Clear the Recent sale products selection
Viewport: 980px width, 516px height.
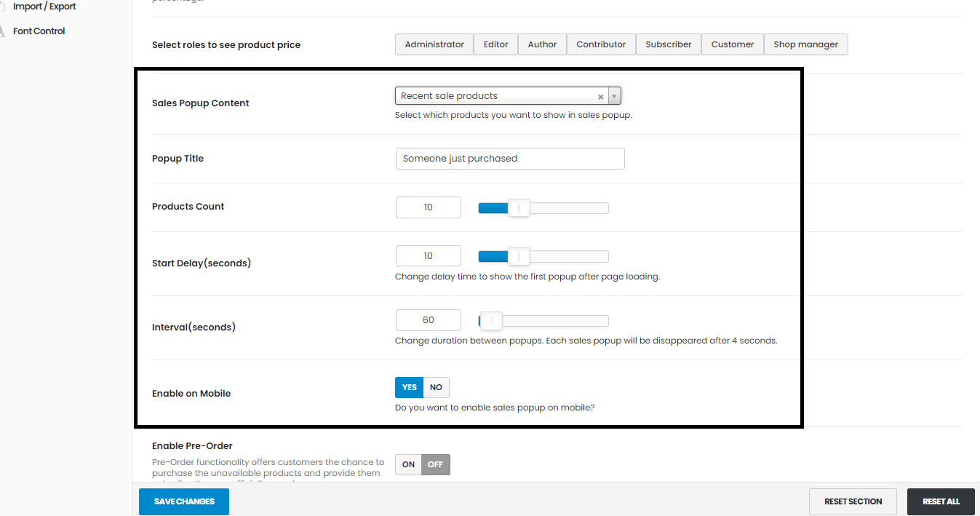tap(601, 97)
